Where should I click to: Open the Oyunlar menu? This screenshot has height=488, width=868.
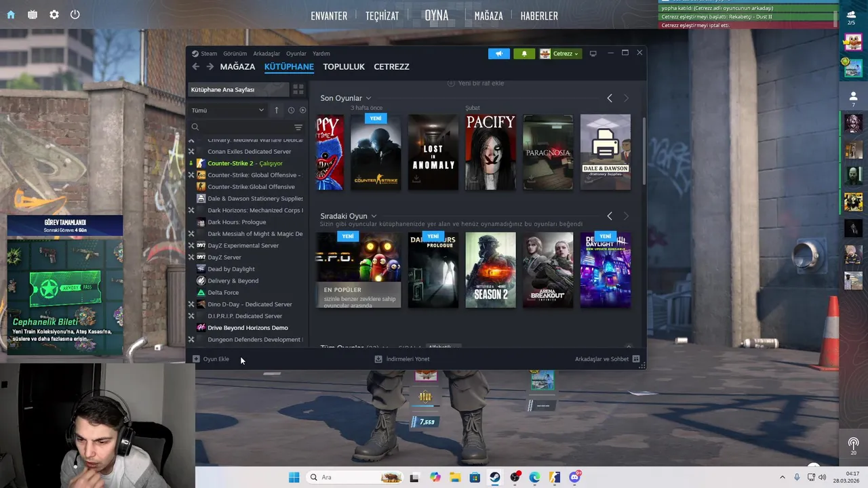pos(296,54)
